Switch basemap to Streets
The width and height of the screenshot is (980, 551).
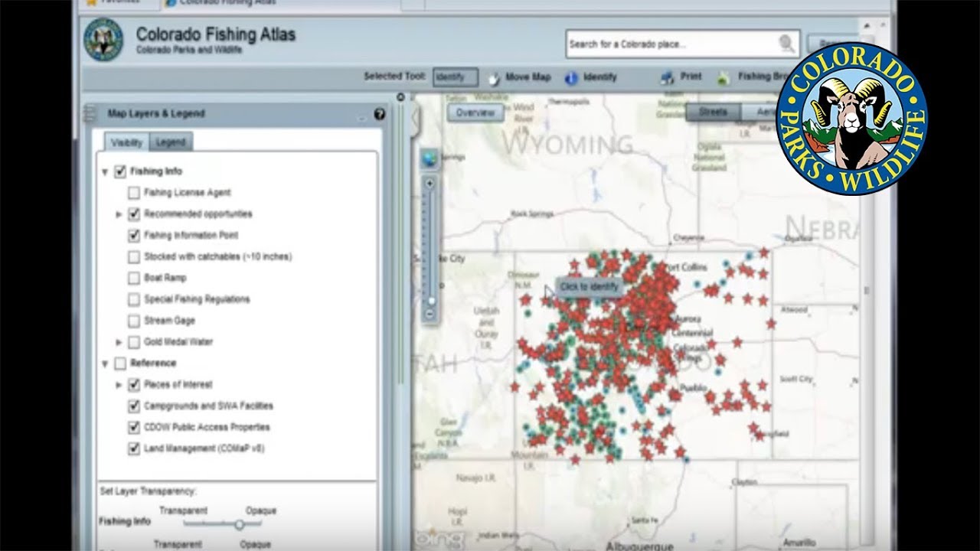point(713,112)
